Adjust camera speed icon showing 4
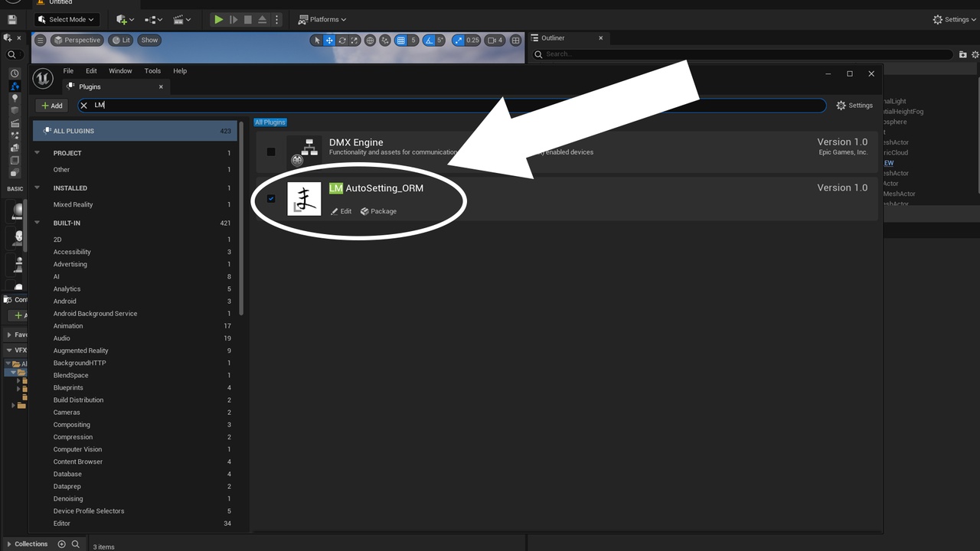 [495, 41]
